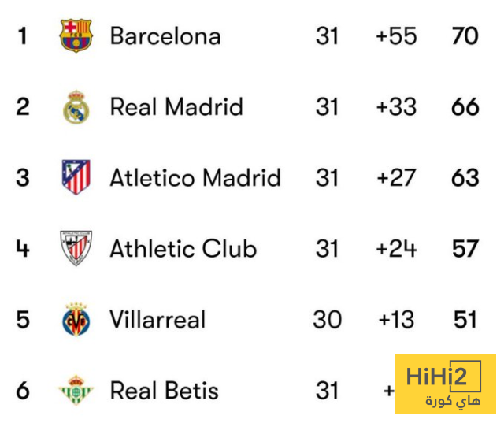The width and height of the screenshot is (504, 423).
Task: Click the Real Madrid club crest
Action: point(76,107)
